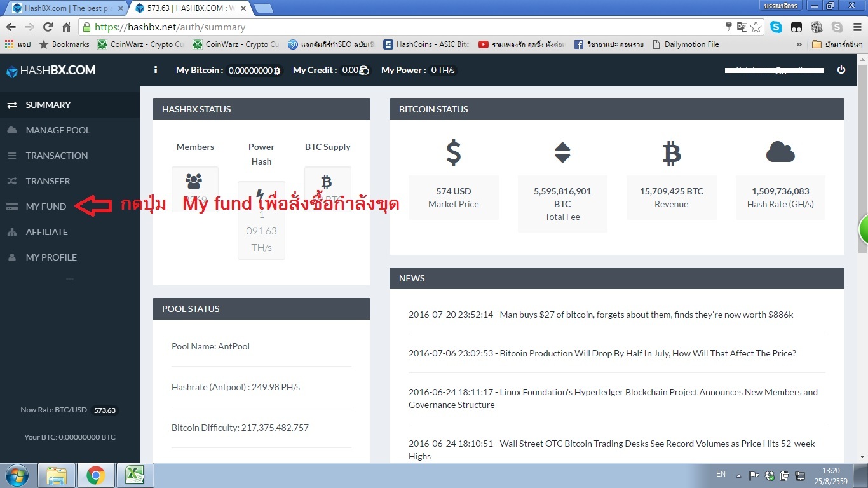Open the Linux Foundation Hyperledger news item
Image resolution: width=868 pixels, height=488 pixels.
click(613, 398)
